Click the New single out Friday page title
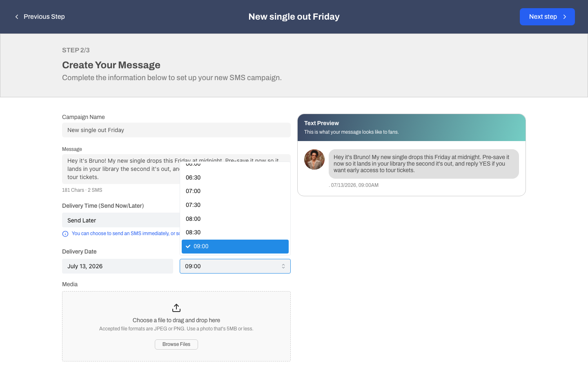 coord(294,17)
